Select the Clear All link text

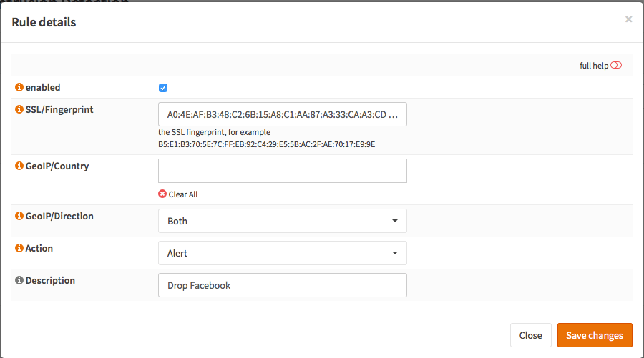click(183, 194)
